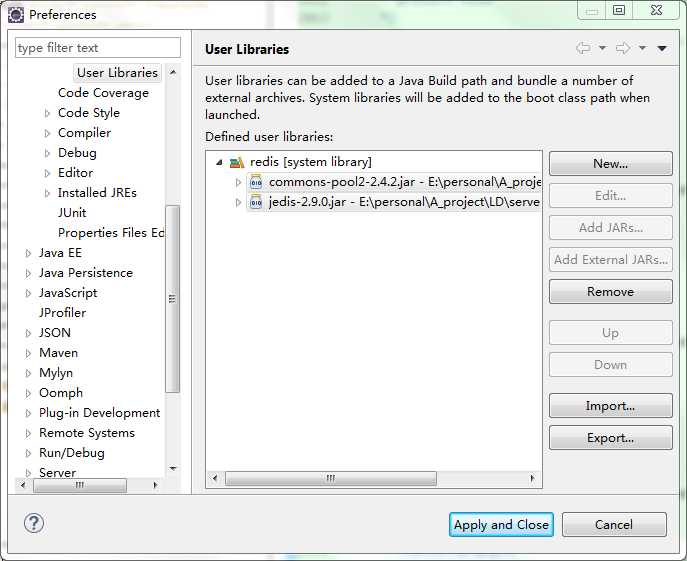687x561 pixels.
Task: Click the preference tree horizontal scrollbar thumb
Action: 80,485
